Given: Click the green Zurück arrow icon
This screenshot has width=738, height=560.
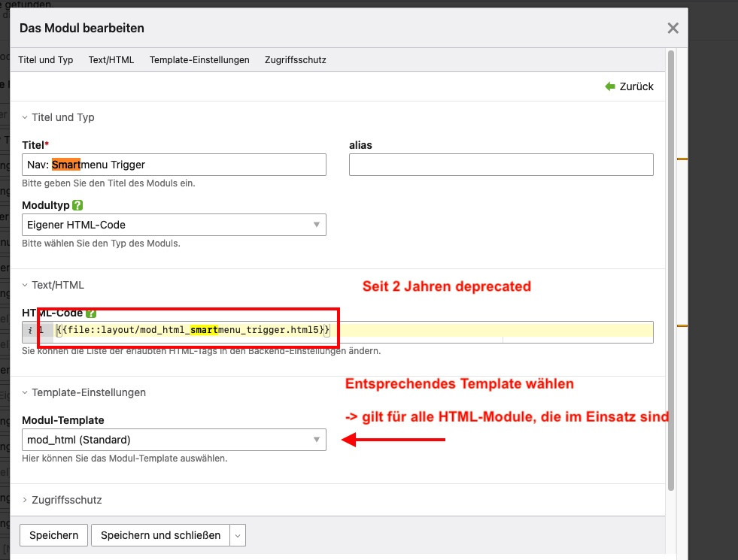Looking at the screenshot, I should [610, 86].
